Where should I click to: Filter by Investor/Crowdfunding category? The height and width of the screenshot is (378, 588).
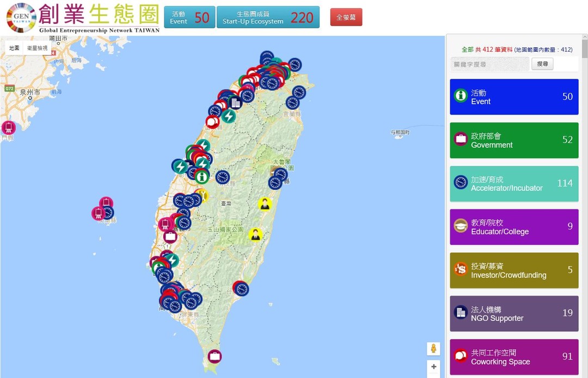tap(514, 270)
